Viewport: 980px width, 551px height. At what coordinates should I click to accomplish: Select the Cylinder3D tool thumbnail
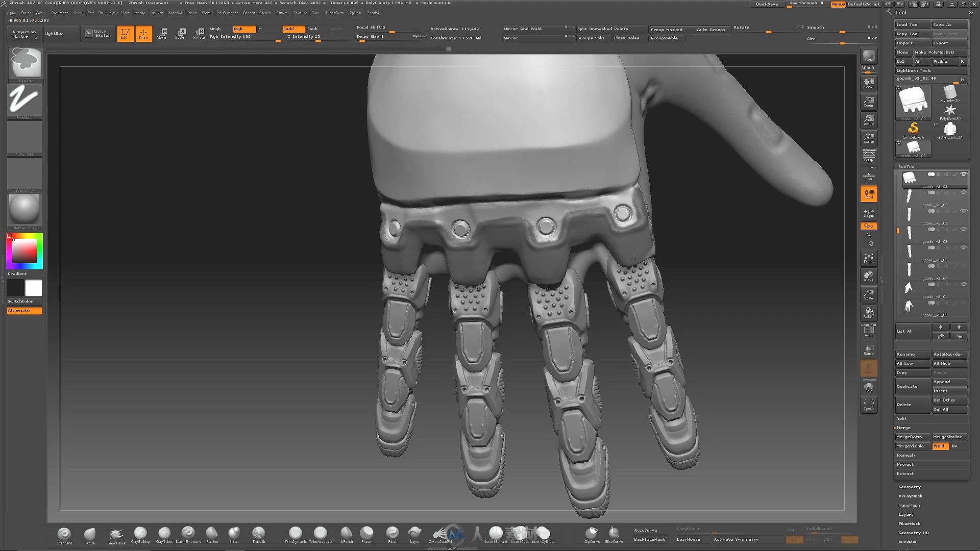pos(950,94)
